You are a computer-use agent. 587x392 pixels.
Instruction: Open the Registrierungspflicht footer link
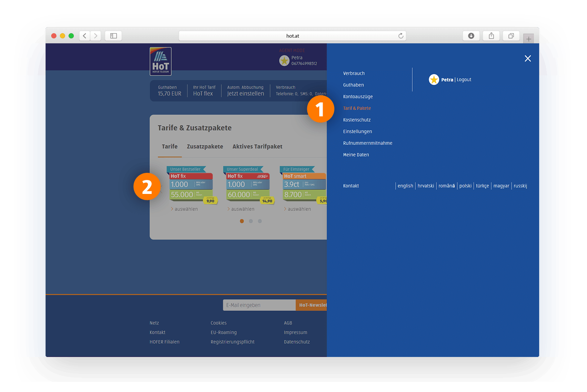coord(232,342)
